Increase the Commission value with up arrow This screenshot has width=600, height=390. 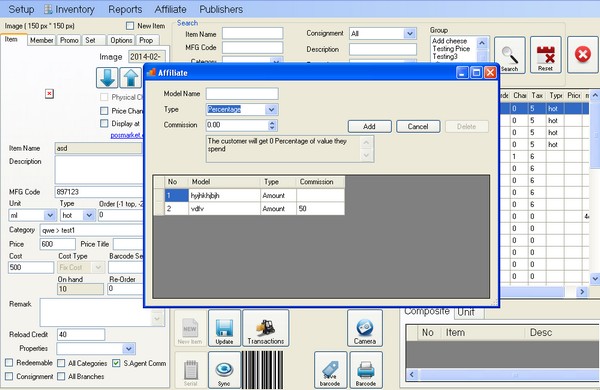point(272,122)
